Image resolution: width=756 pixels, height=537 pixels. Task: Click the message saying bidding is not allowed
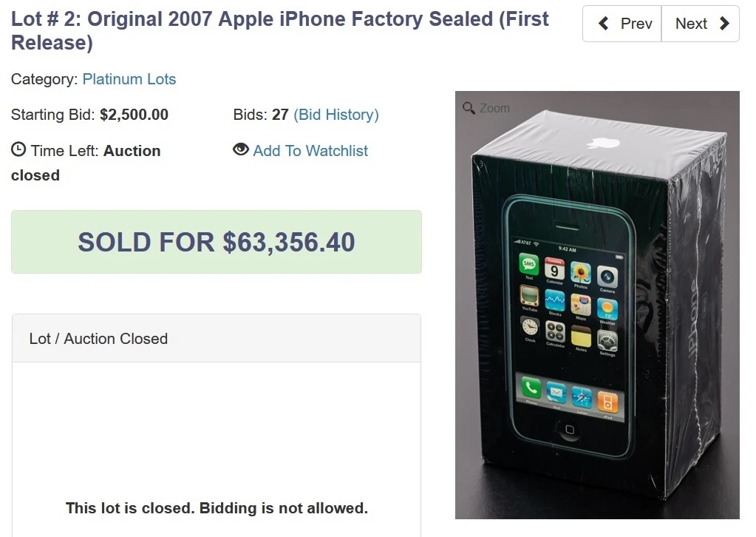pos(216,508)
